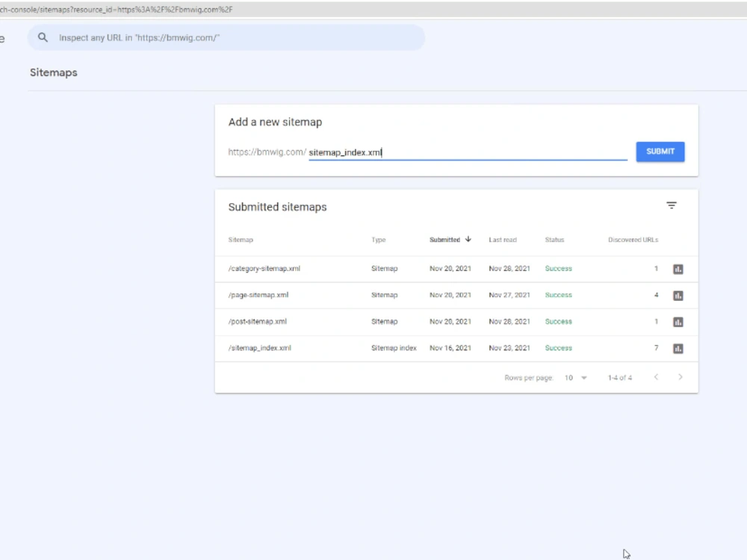Click discovered URLs count 4

(656, 295)
